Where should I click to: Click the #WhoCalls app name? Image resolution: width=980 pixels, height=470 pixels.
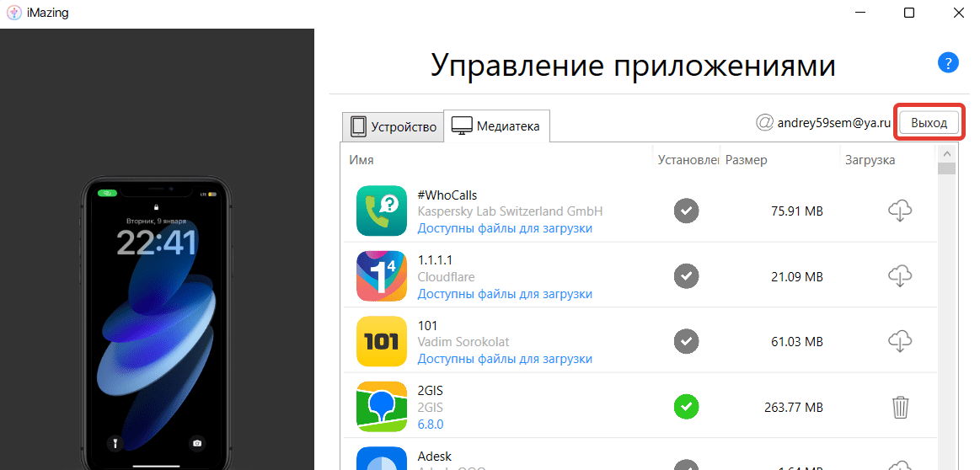[x=447, y=195]
